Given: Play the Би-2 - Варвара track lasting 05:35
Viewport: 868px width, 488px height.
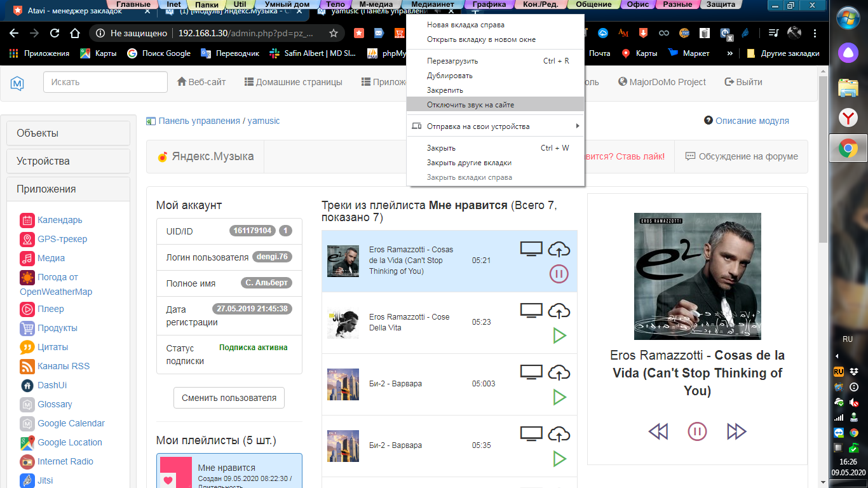Looking at the screenshot, I should (559, 458).
